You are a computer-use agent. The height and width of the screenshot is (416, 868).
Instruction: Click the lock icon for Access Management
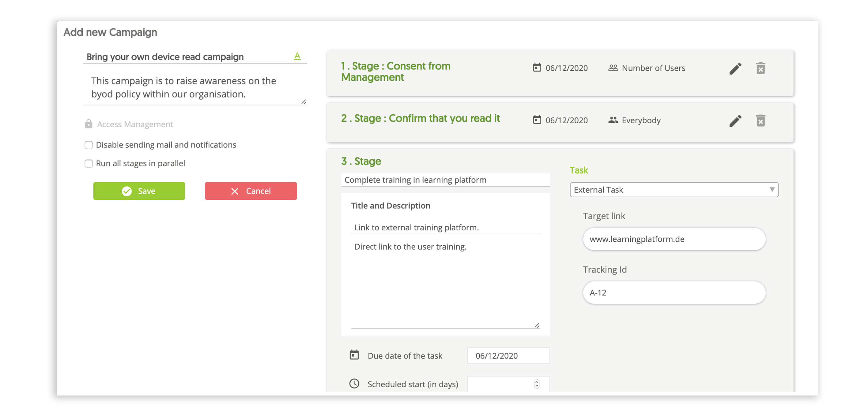pos(89,124)
